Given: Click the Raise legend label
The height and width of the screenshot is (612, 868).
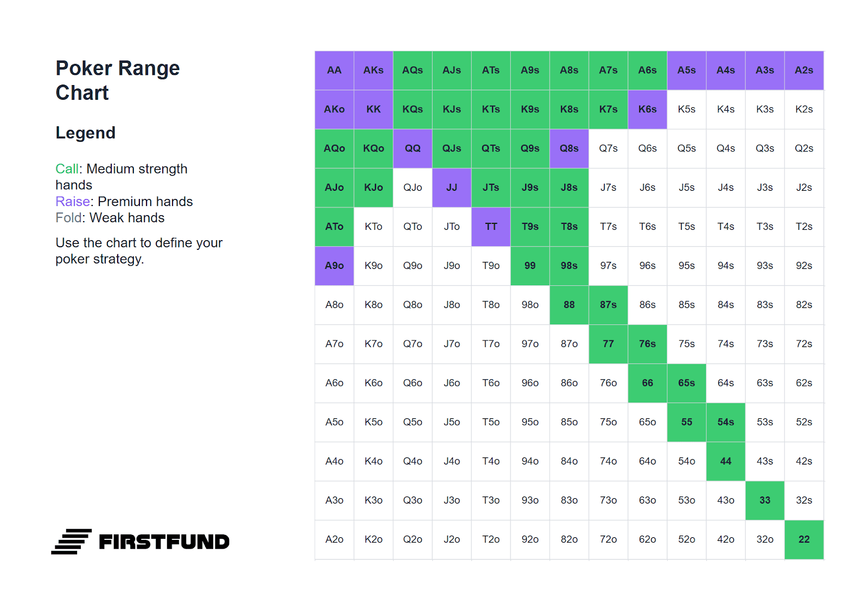Looking at the screenshot, I should 73,202.
